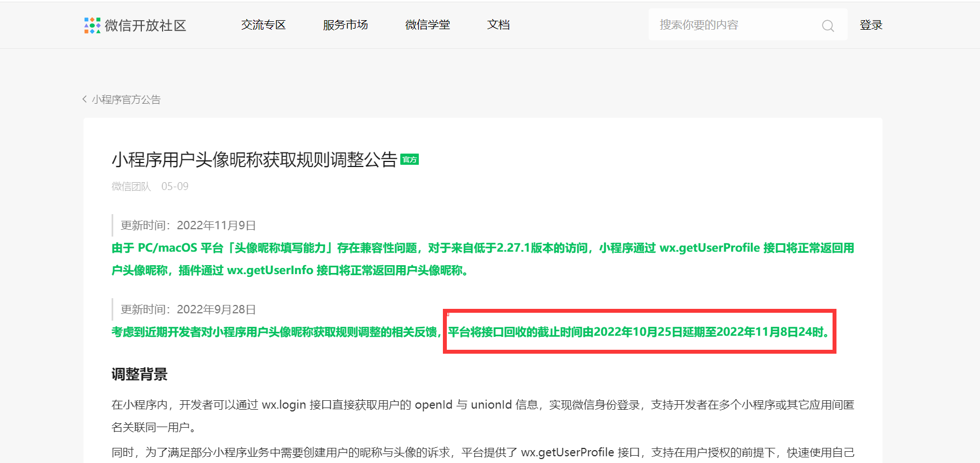Click the post date 05-09
Viewport: 980px width, 463px height.
[175, 186]
